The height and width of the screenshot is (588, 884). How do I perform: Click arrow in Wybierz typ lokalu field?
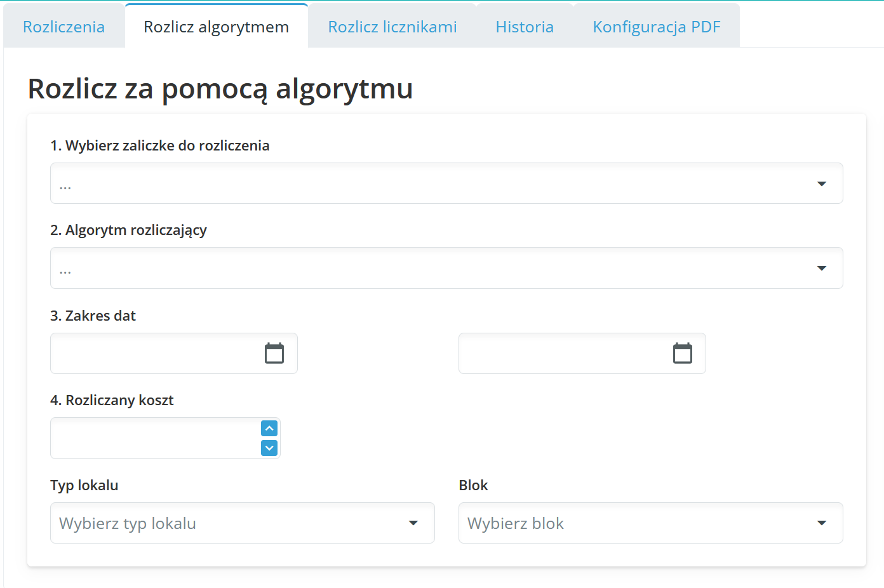point(413,523)
